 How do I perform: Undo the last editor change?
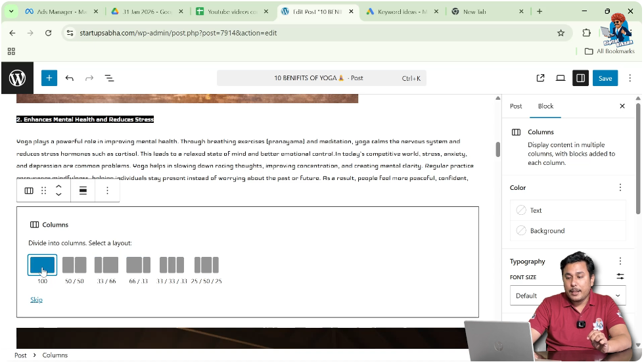coord(70,78)
